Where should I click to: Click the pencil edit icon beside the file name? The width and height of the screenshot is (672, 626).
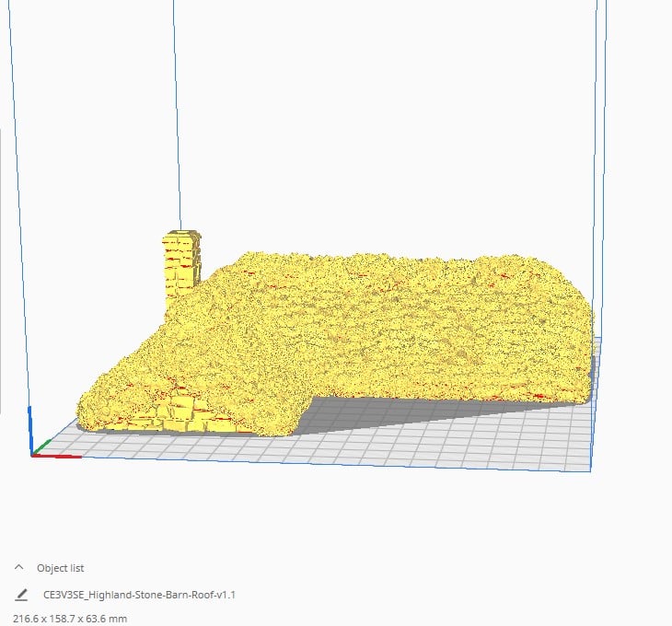pos(21,595)
